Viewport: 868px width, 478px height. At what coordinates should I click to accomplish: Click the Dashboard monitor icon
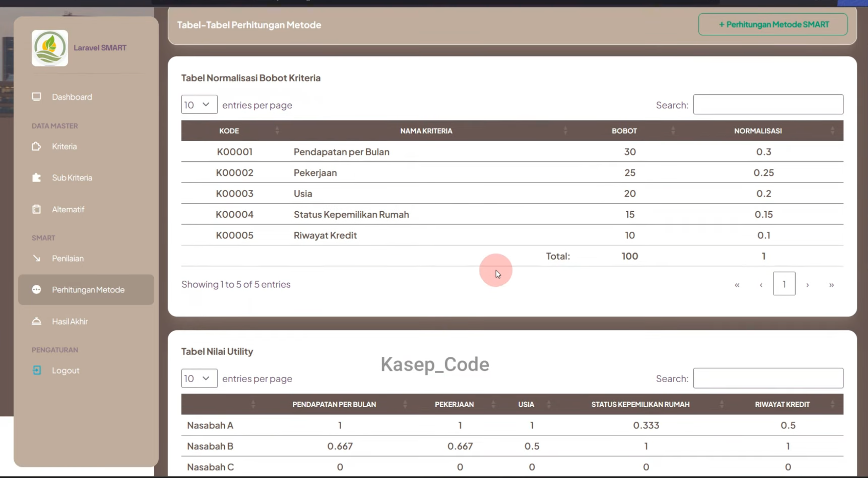[36, 97]
